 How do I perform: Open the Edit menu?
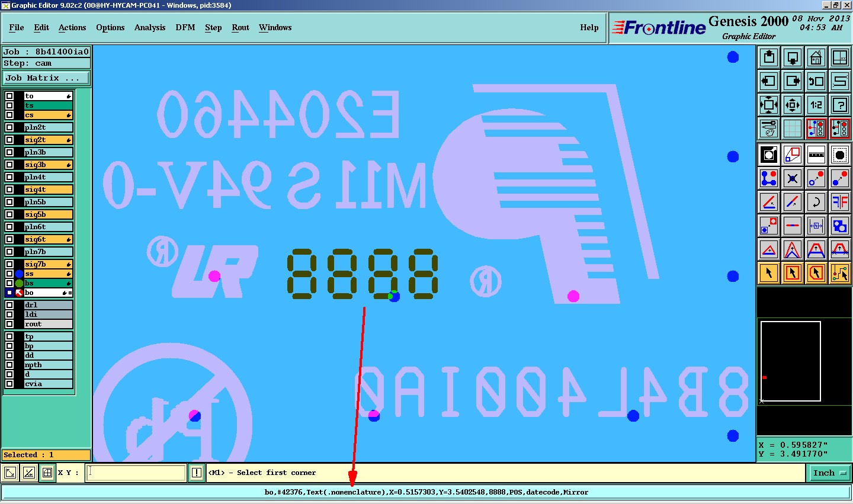[x=41, y=27]
